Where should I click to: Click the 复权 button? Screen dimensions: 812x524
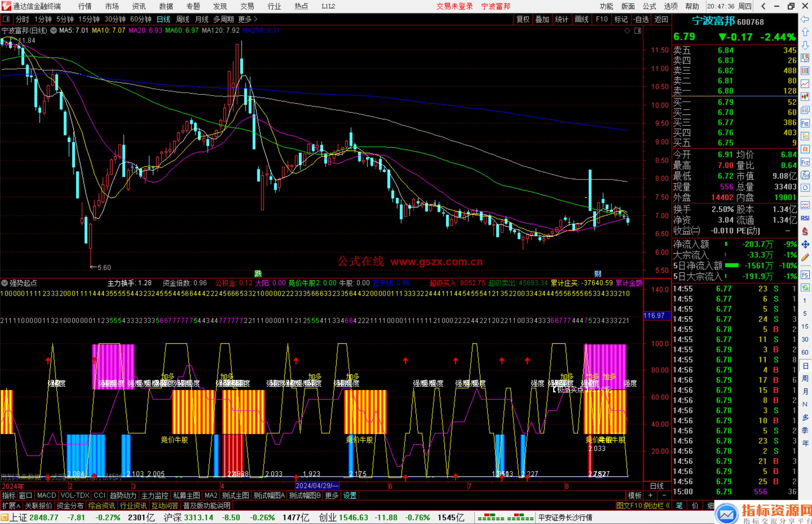point(523,19)
